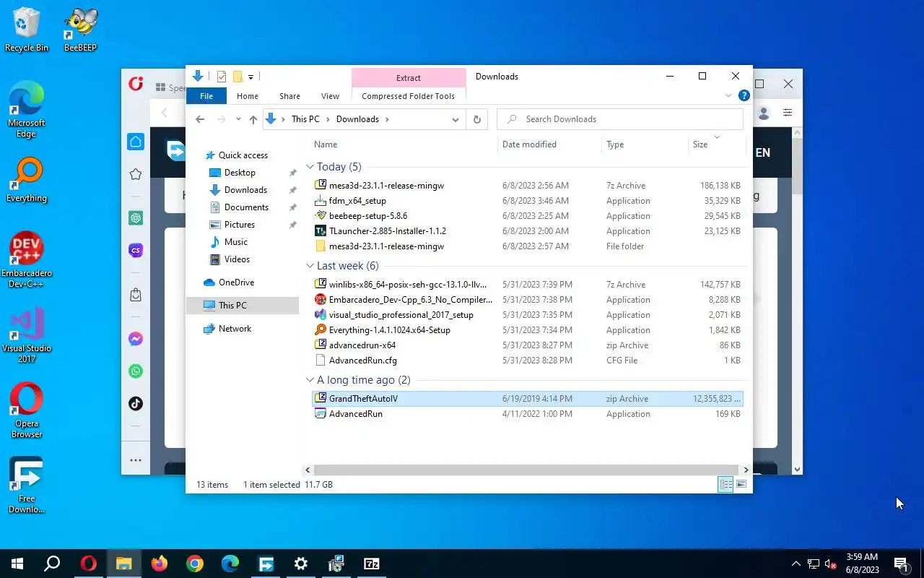Launch Free Download Manager desktop shortcut
The height and width of the screenshot is (578, 924).
coord(27,486)
